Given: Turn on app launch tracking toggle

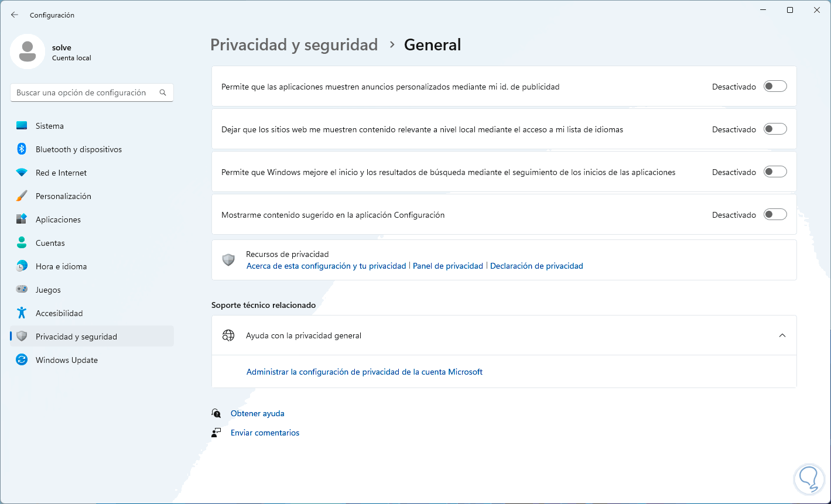Looking at the screenshot, I should (x=775, y=172).
